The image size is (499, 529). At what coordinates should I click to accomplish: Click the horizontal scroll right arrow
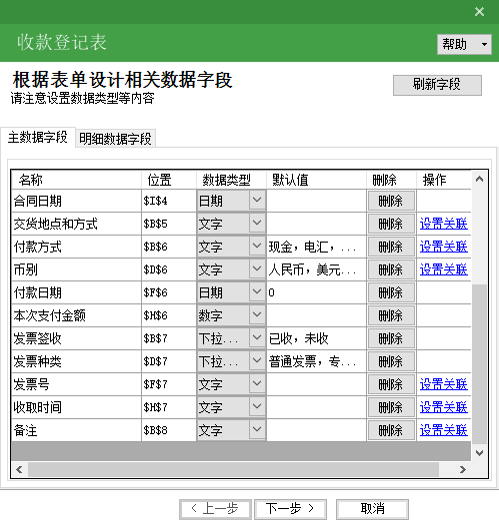(x=463, y=469)
